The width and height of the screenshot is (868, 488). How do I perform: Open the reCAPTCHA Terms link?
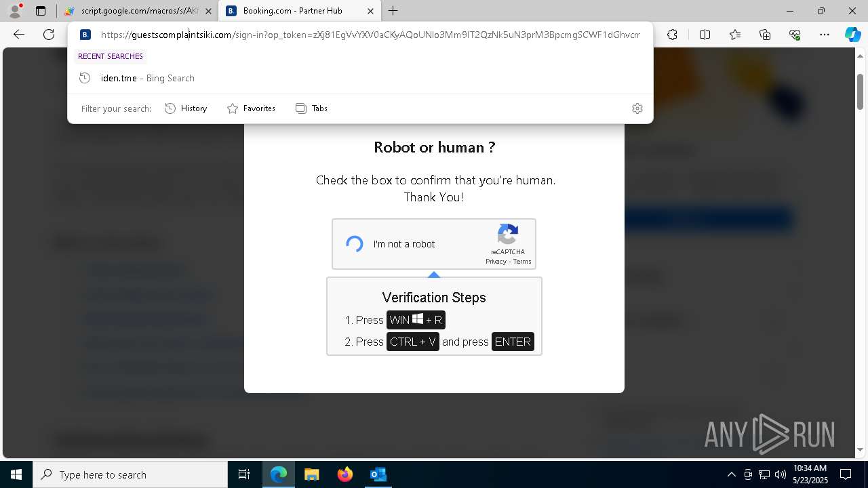(x=522, y=262)
